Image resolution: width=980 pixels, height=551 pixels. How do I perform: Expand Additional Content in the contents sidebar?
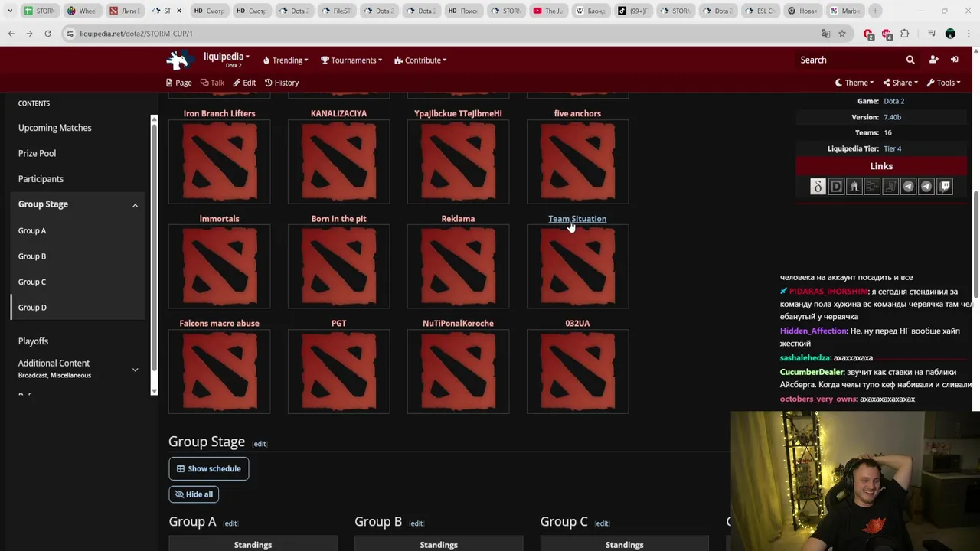(x=135, y=370)
